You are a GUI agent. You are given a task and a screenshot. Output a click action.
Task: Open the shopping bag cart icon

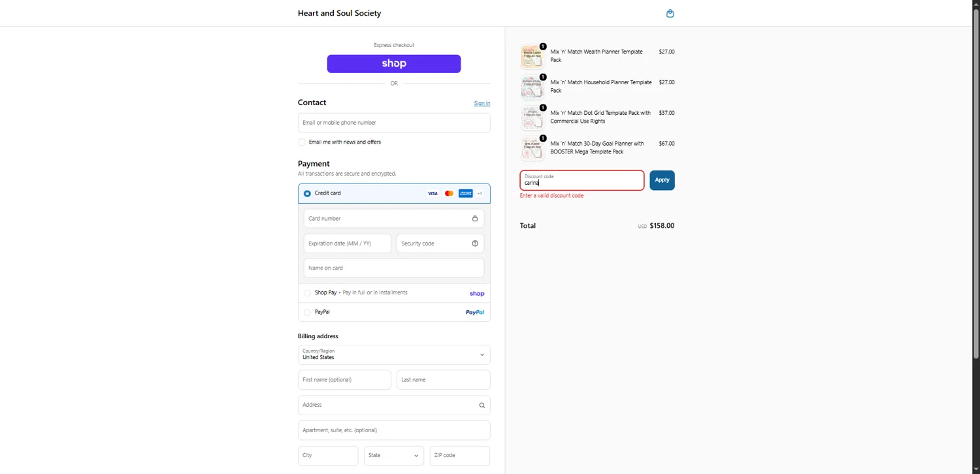point(670,13)
